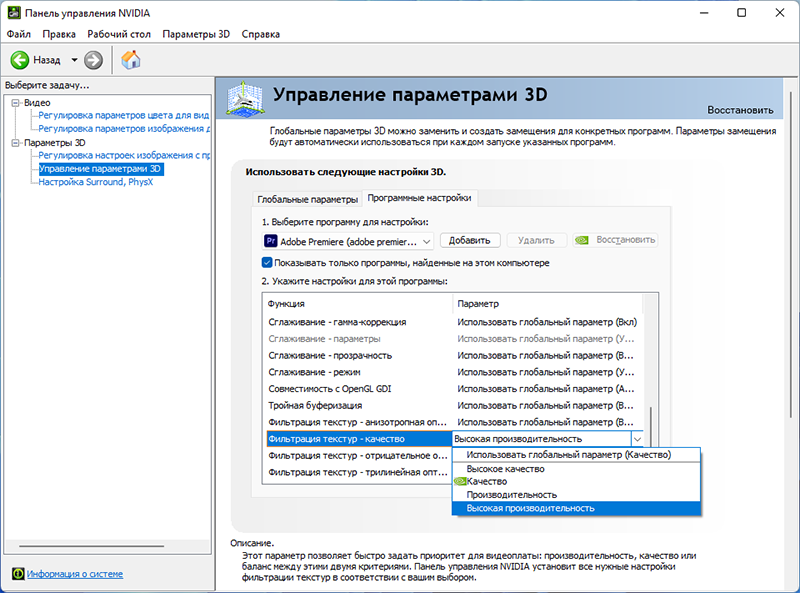Choose Качество option in dropdown list
This screenshot has height=593, width=800.
click(576, 481)
